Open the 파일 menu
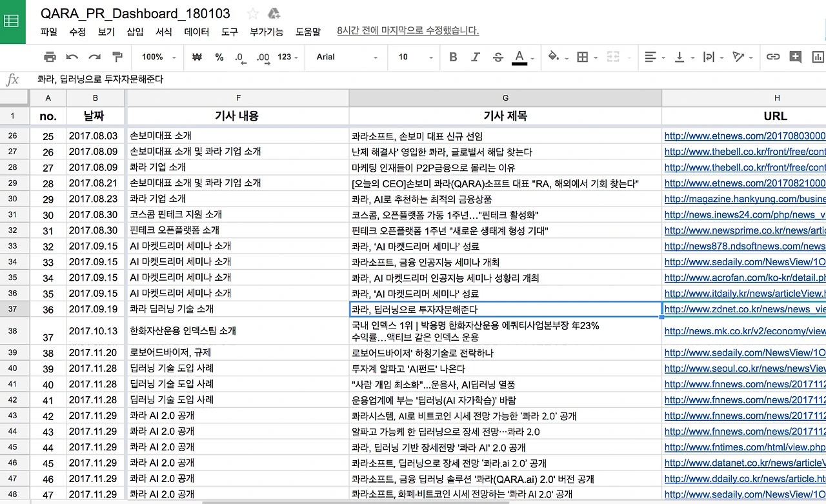 pyautogui.click(x=48, y=32)
